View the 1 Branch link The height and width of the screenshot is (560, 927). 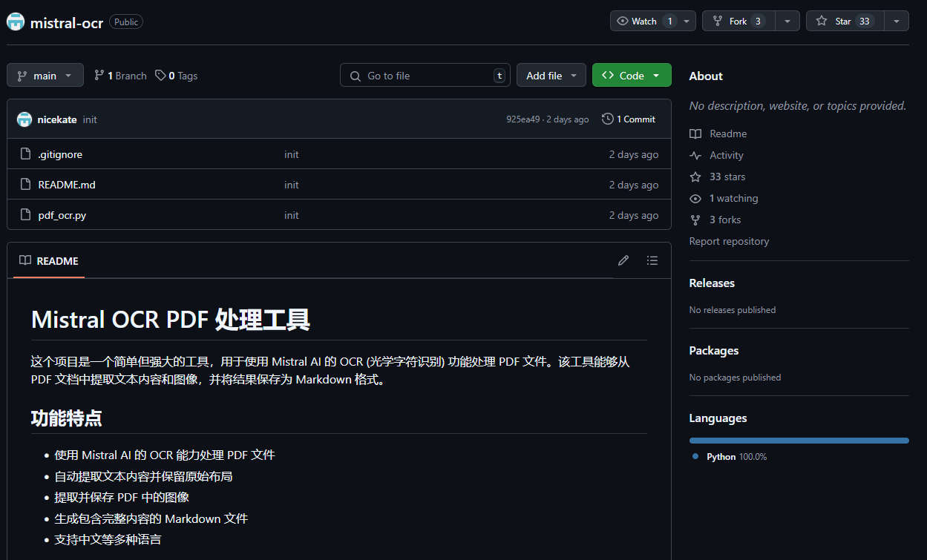tap(120, 76)
